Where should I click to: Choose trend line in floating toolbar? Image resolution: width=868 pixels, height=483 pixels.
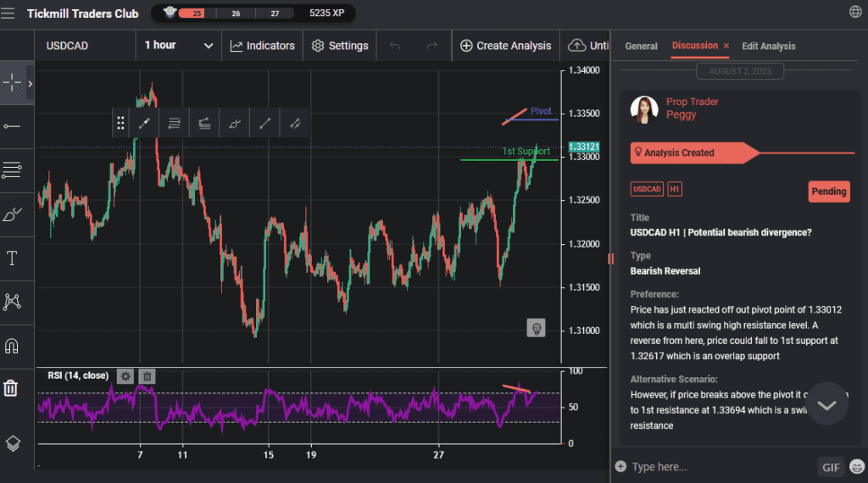coord(144,124)
